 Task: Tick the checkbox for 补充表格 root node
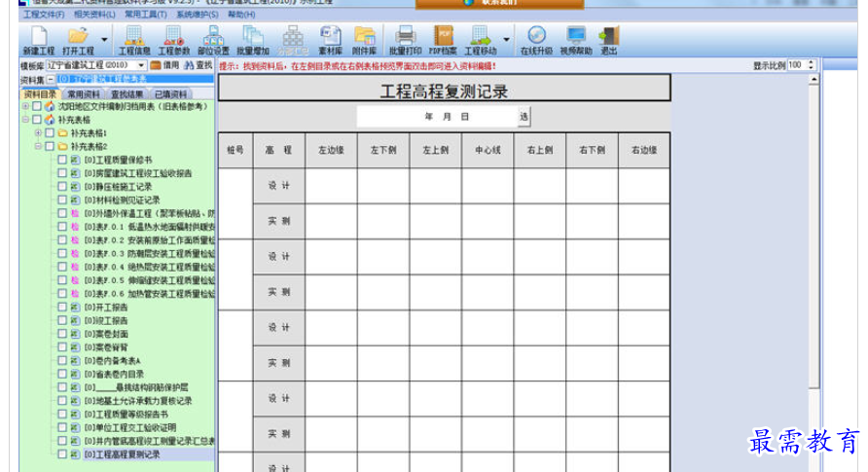[x=37, y=120]
